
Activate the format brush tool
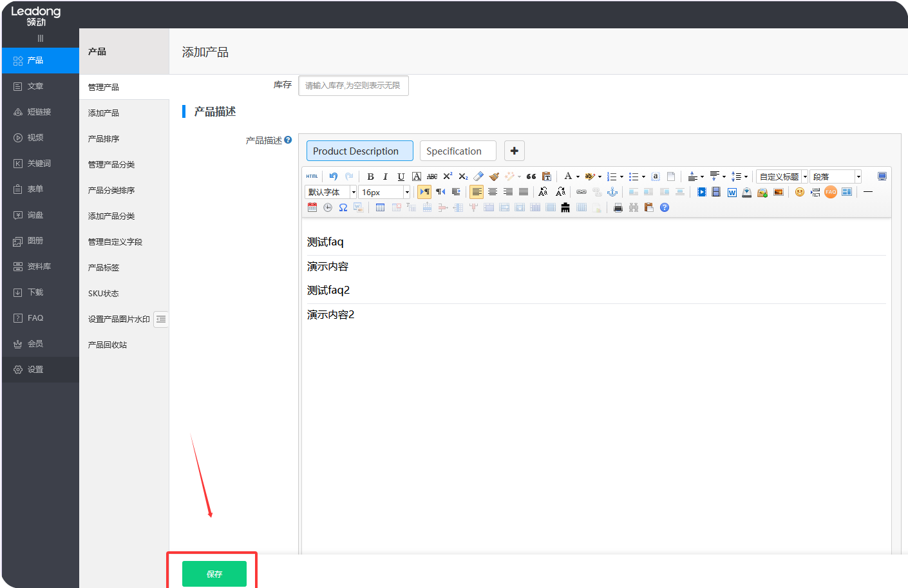[x=494, y=176]
